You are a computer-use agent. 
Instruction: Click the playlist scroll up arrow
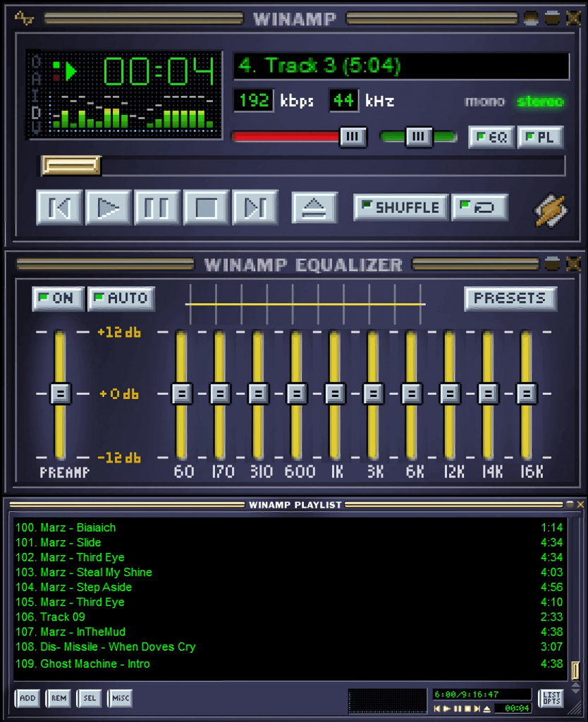tap(575, 685)
